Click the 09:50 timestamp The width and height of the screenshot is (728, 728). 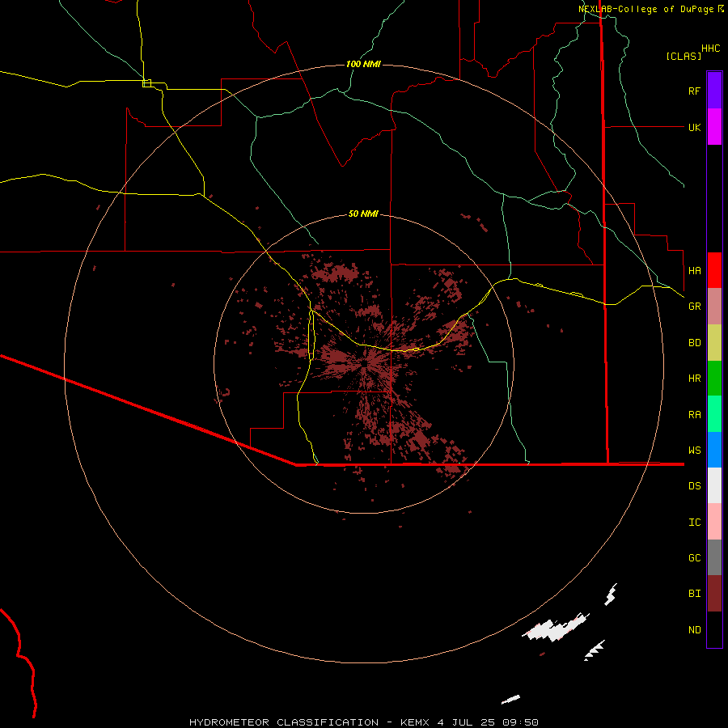pyautogui.click(x=520, y=722)
